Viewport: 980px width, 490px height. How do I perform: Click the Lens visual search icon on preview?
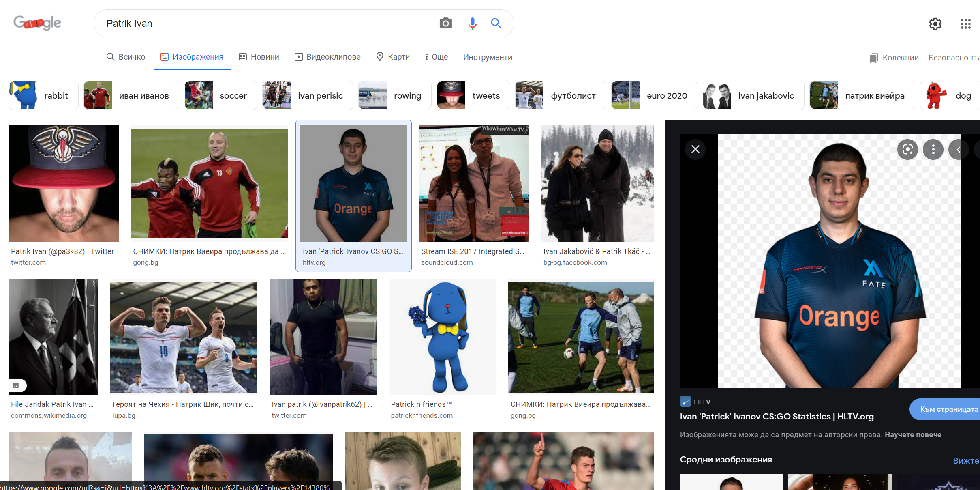(x=907, y=150)
